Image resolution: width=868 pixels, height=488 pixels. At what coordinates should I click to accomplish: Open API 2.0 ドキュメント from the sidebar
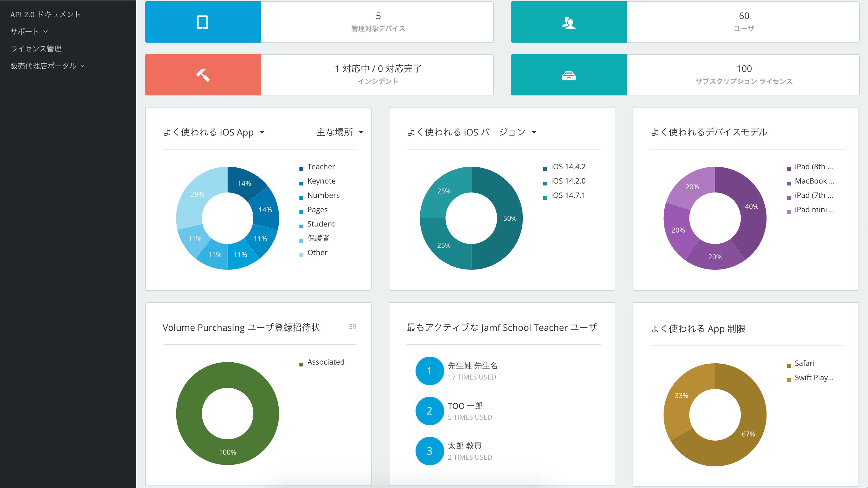(45, 15)
